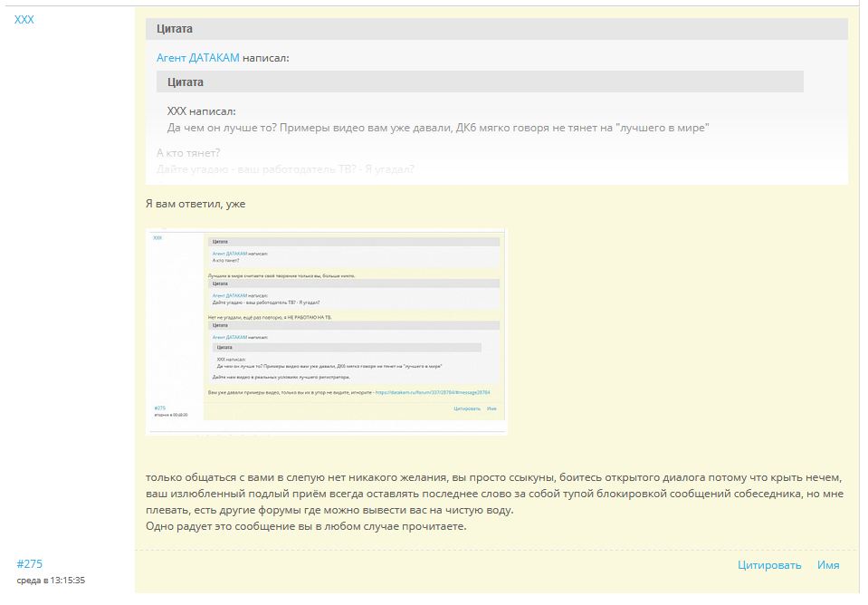This screenshot has width=868, height=605.
Task: Click the word "написал:" after Агент ДАТАКАМ
Action: point(266,58)
